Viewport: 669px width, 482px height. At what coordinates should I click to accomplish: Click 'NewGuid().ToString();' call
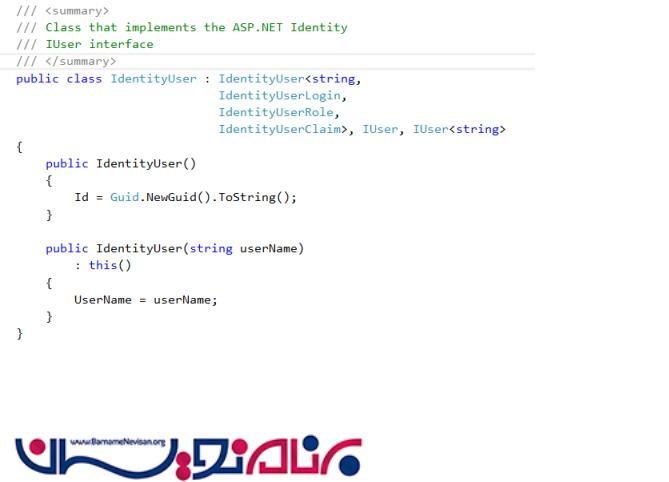[221, 197]
